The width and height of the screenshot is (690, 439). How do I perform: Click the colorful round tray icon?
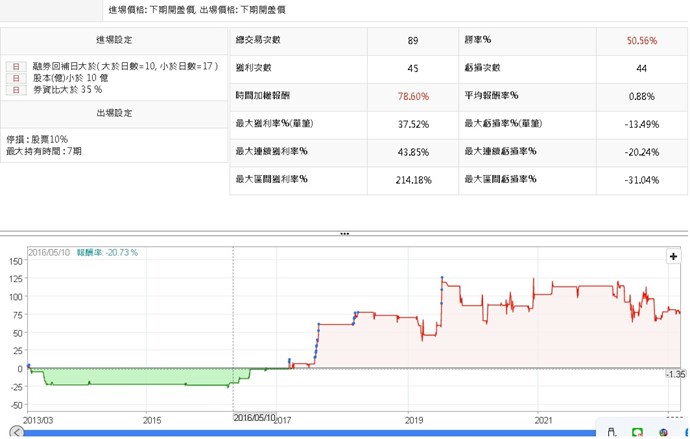pos(664,432)
